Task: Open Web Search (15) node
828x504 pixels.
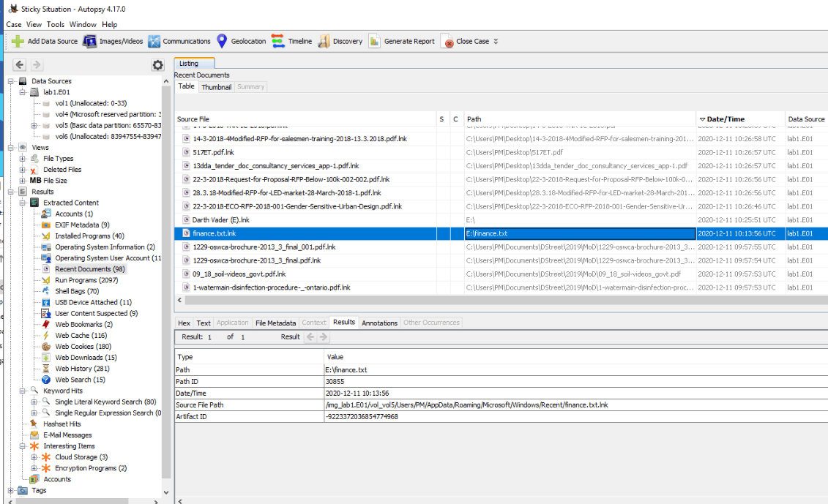Action: pyautogui.click(x=80, y=380)
